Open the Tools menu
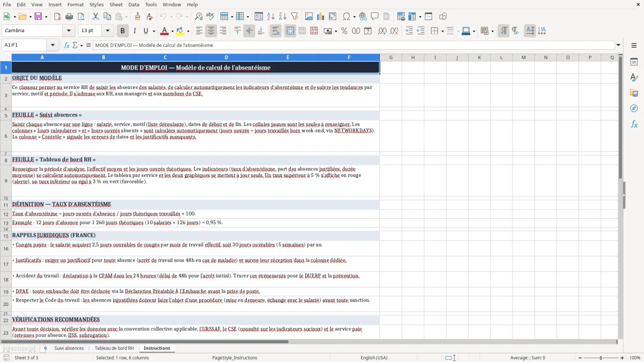The height and width of the screenshot is (362, 644). coord(151,4)
